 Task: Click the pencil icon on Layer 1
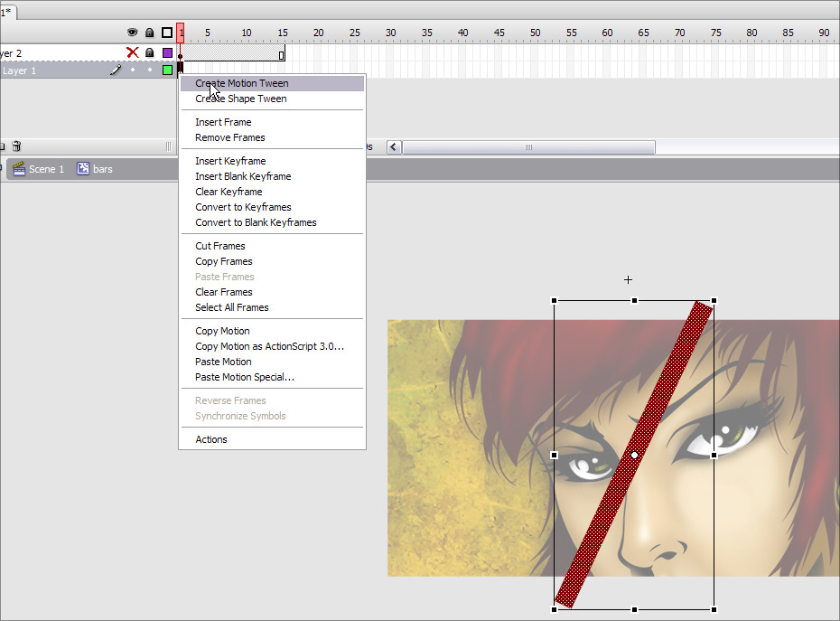coord(115,70)
